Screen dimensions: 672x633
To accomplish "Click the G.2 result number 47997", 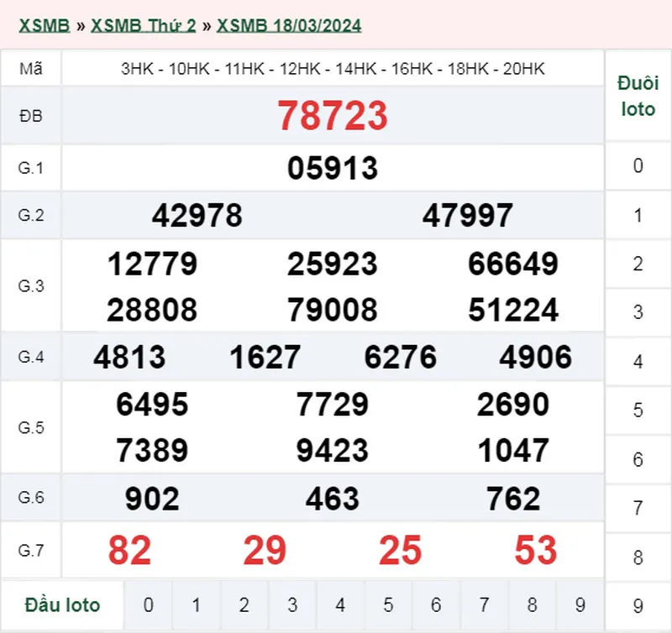I will (468, 216).
